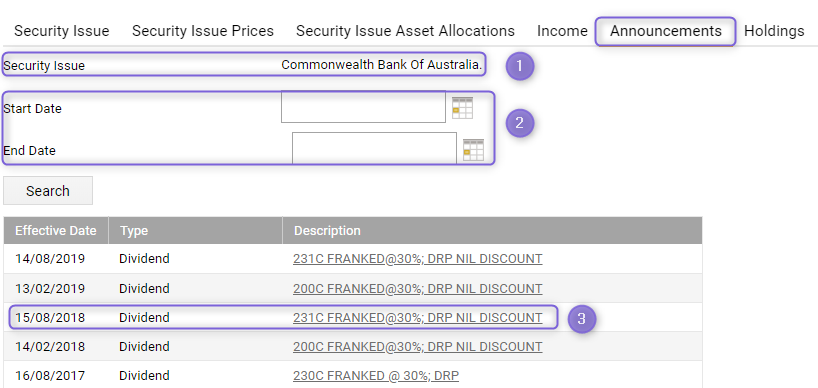Click the Description column header
Viewport: 818px width, 388px height.
[x=492, y=231]
